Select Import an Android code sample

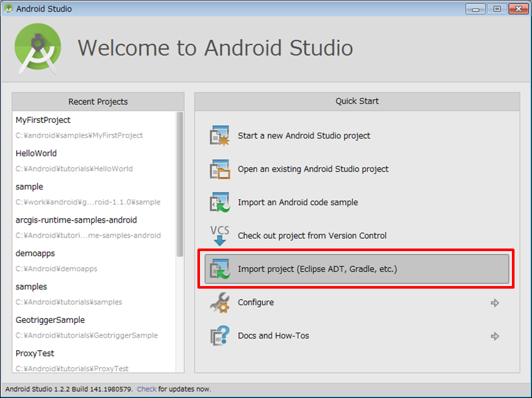click(298, 202)
